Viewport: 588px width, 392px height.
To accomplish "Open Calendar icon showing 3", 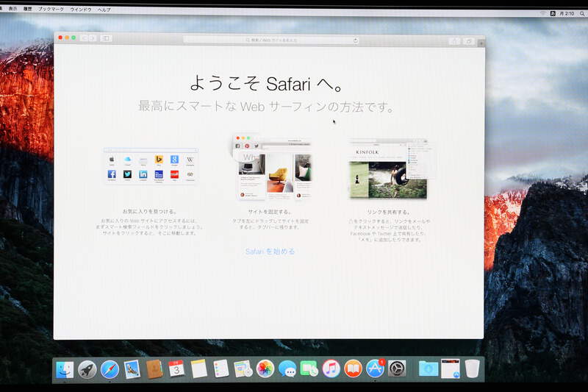I will (x=176, y=369).
